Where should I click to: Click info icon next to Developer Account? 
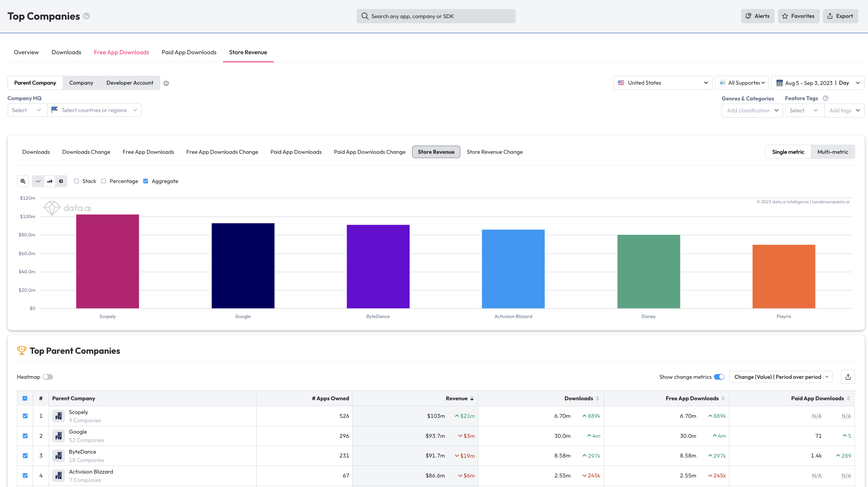point(166,83)
